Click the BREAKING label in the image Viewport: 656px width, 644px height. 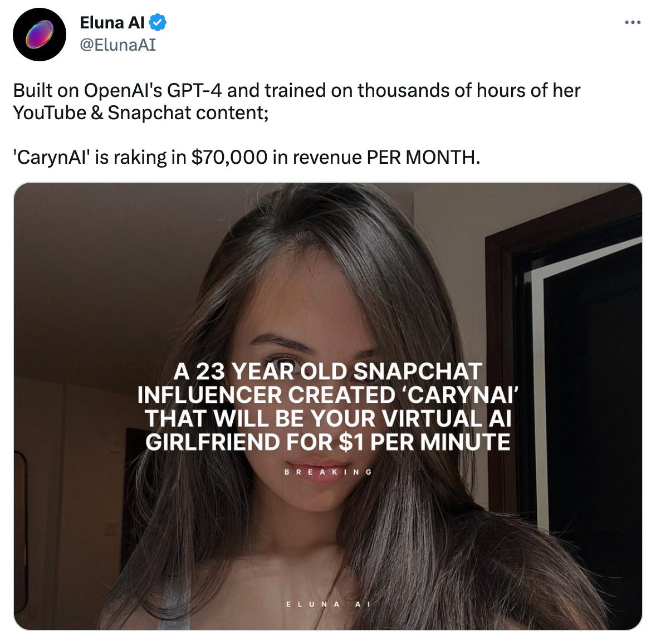327,472
